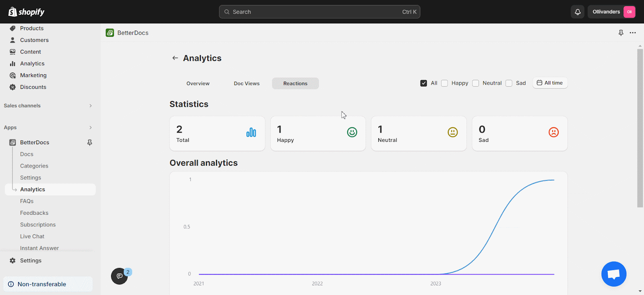Viewport: 644px width, 295px height.
Task: Check the Sad filter checkbox
Action: (509, 83)
